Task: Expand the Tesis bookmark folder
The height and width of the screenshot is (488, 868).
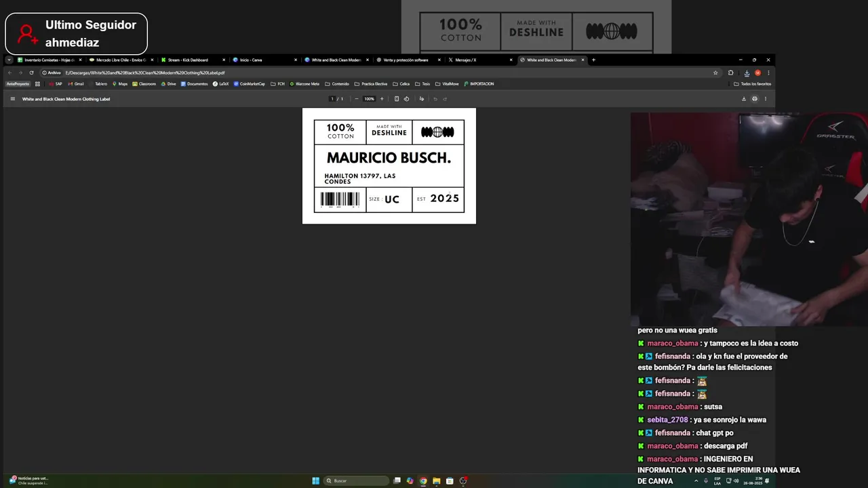Action: point(422,84)
